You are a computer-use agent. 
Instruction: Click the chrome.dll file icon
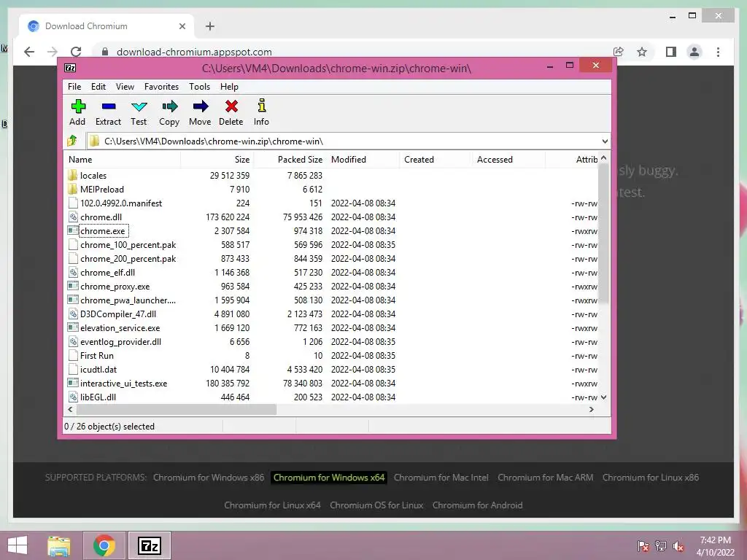click(73, 217)
